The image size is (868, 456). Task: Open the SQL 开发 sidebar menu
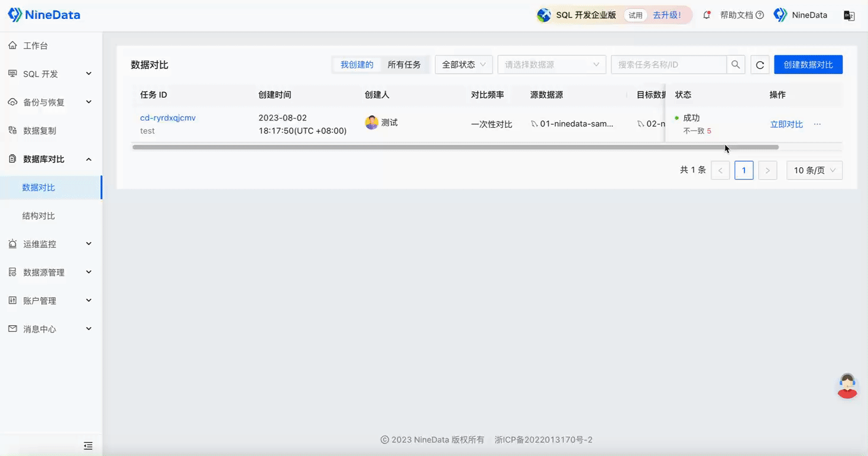51,74
